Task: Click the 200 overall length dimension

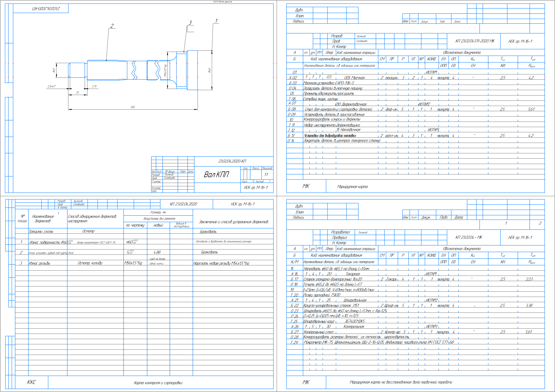Action: [x=133, y=107]
